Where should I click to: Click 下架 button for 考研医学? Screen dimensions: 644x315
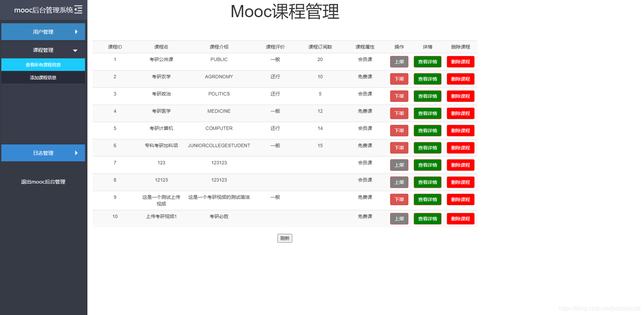point(399,114)
